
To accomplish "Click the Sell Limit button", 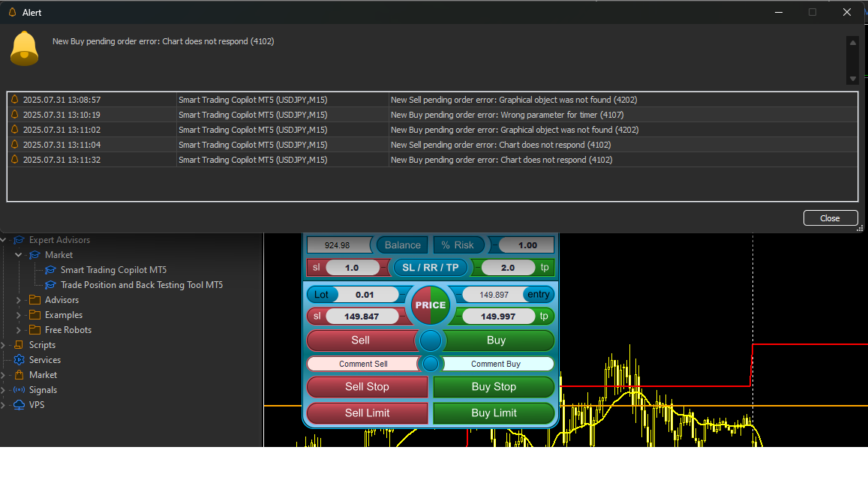I will [x=367, y=413].
